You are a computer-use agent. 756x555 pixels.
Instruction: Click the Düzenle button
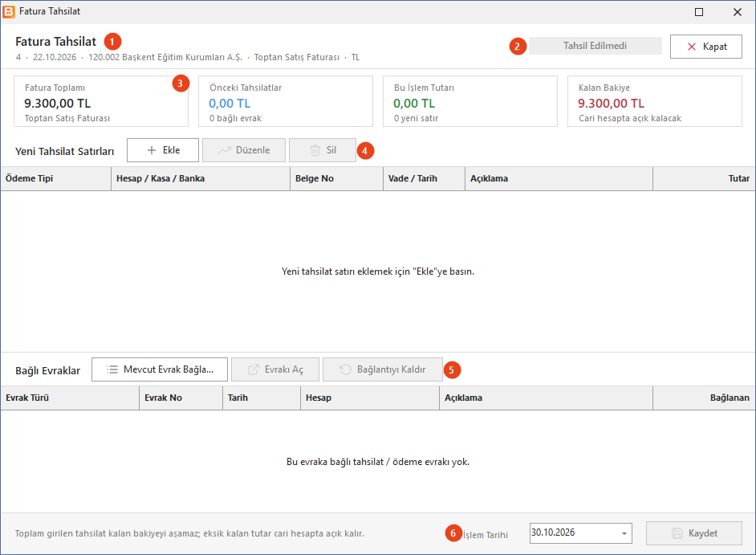point(244,150)
